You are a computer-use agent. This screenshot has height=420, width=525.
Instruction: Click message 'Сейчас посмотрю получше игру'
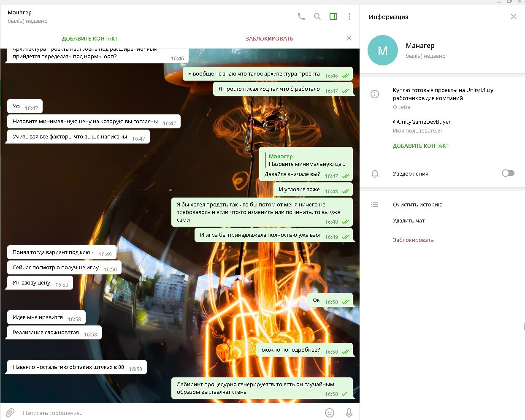pos(64,268)
